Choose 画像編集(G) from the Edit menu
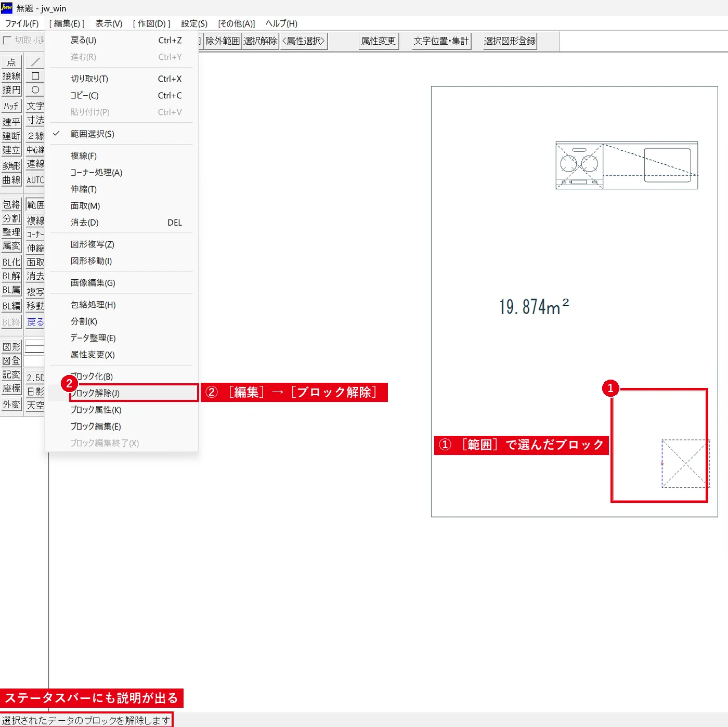The width and height of the screenshot is (728, 727). [121, 283]
